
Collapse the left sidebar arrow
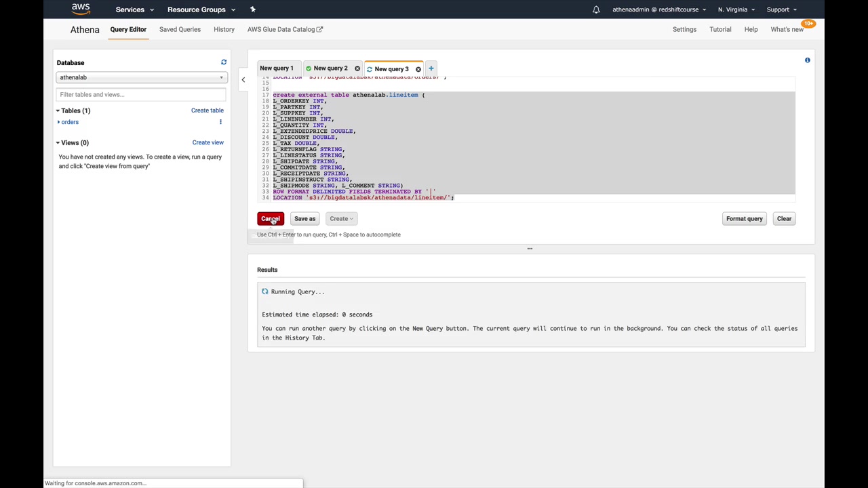(243, 80)
